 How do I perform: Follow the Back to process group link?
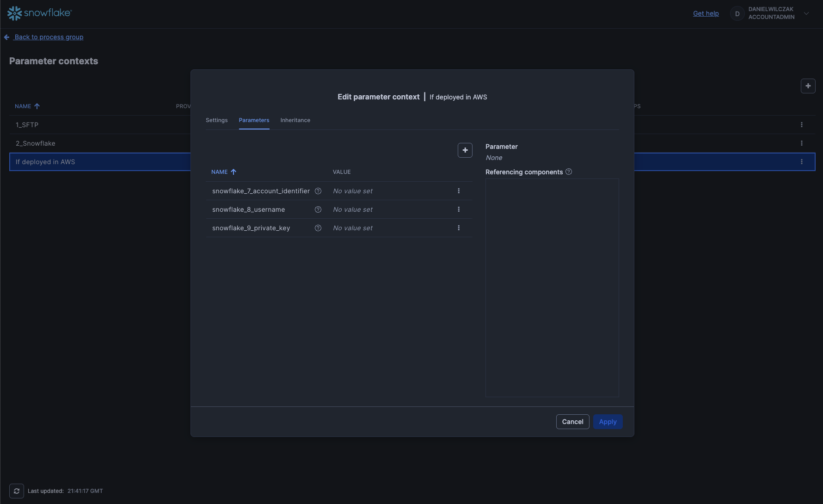click(x=49, y=37)
